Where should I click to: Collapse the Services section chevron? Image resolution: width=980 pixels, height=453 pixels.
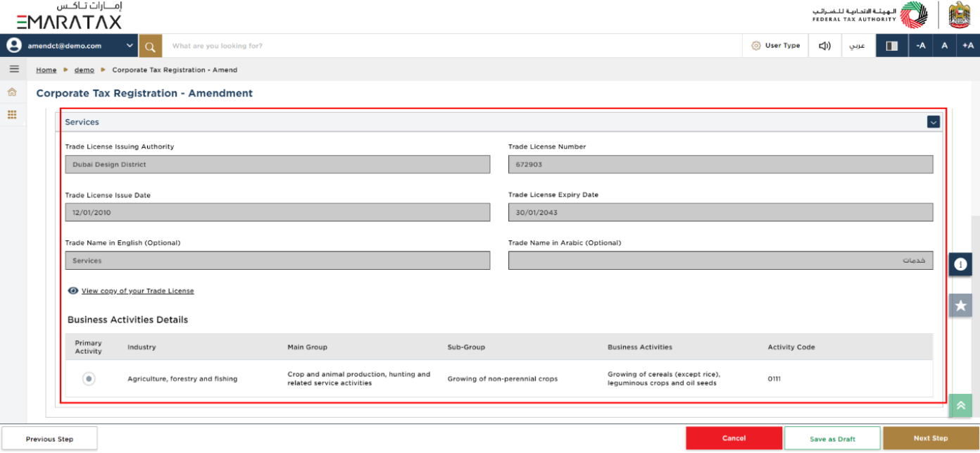coord(933,122)
